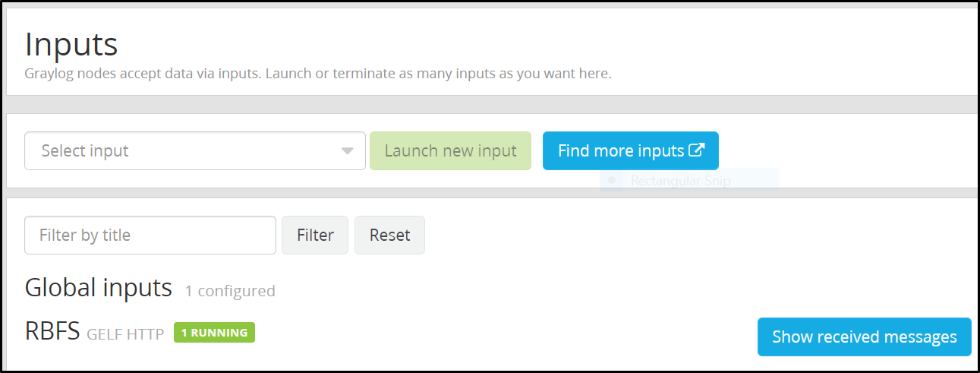Click the Filter button
Screen dimensions: 980x373
click(x=315, y=235)
